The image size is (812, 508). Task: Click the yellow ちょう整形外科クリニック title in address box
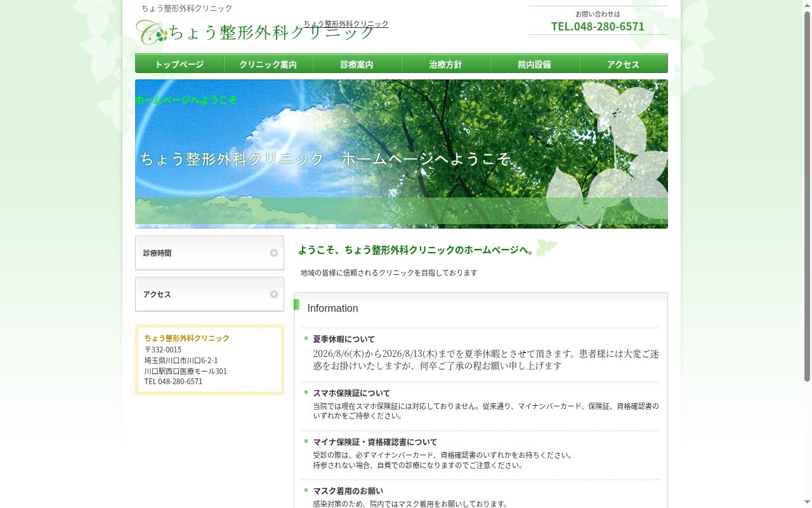click(187, 338)
